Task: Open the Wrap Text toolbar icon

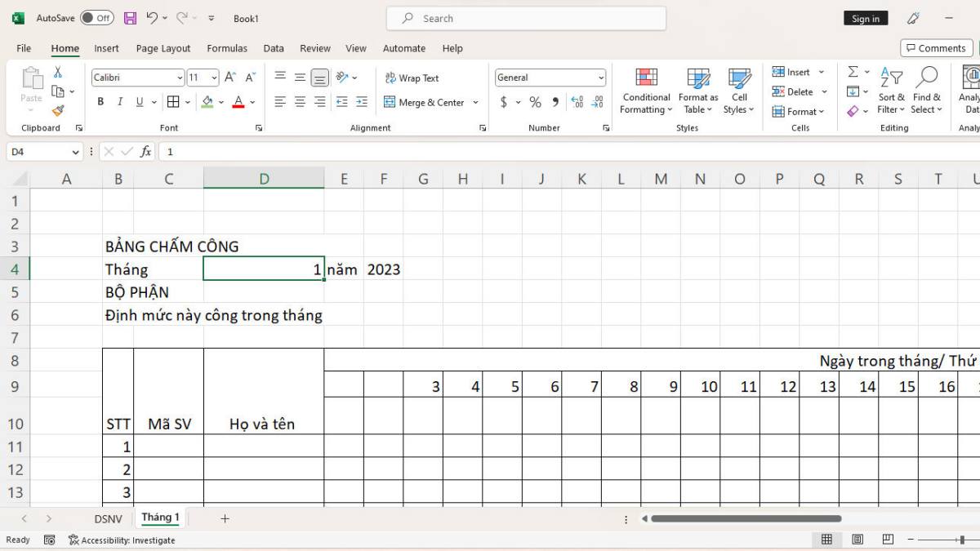Action: pos(412,78)
